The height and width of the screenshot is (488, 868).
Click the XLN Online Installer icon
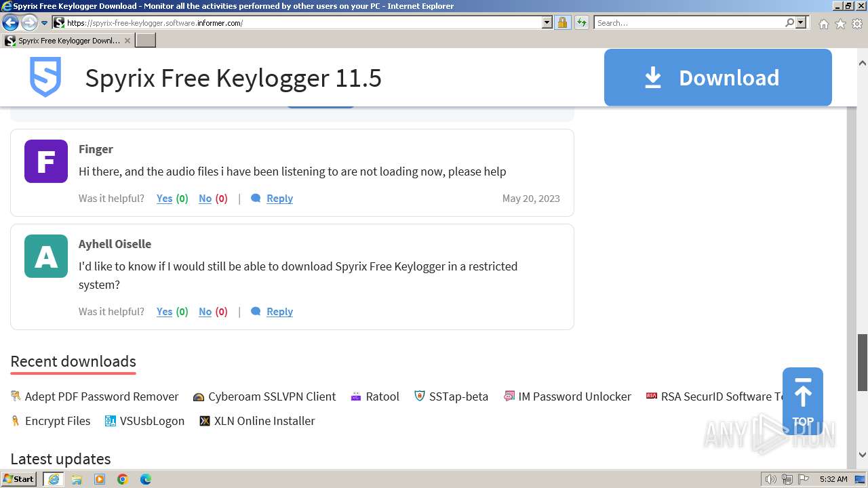tap(205, 421)
